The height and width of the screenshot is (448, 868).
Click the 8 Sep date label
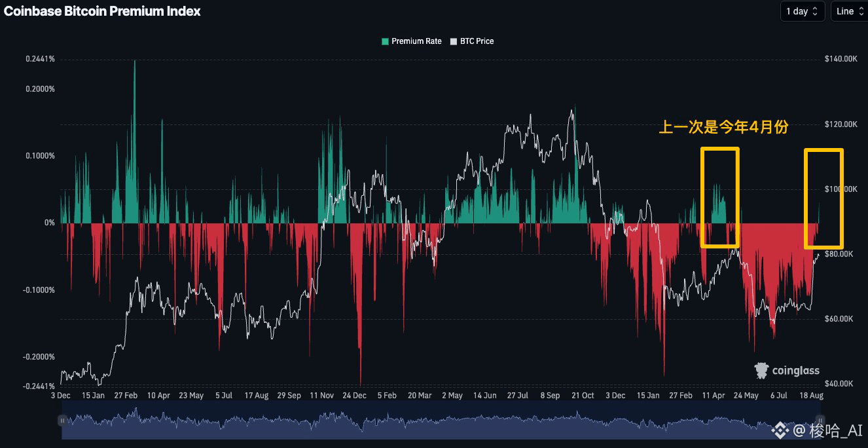(x=550, y=396)
